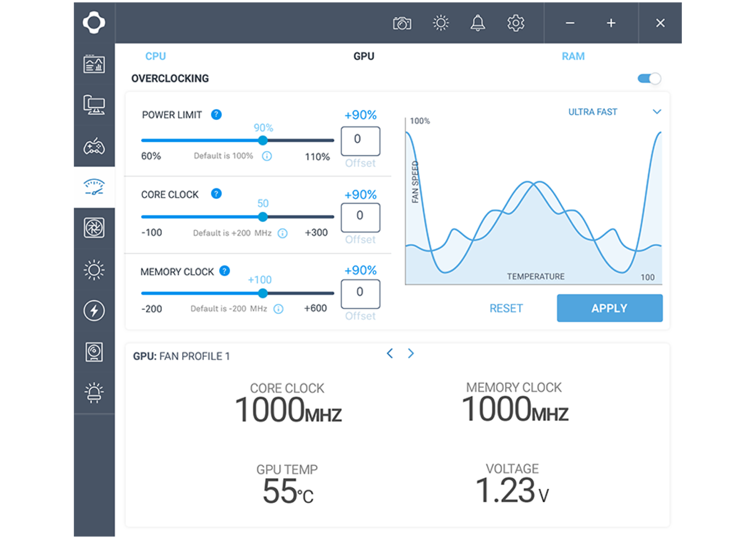
Task: Open the settings gear icon
Action: (x=515, y=23)
